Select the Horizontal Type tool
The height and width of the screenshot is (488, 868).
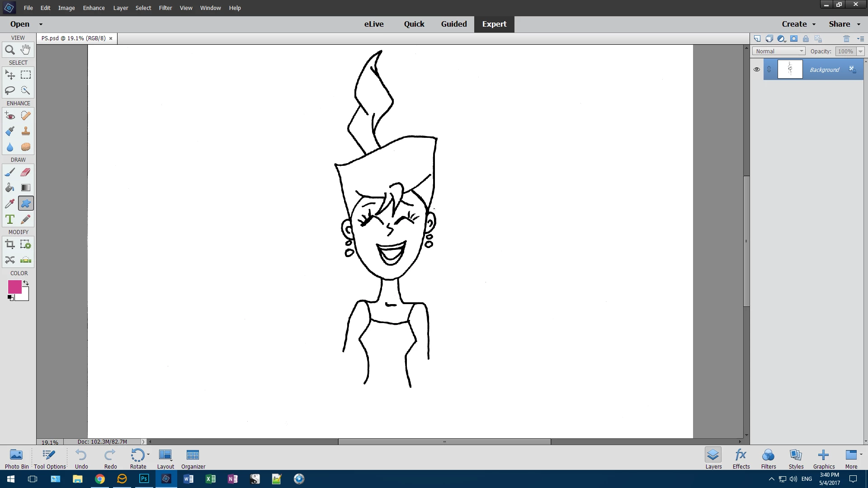point(10,219)
